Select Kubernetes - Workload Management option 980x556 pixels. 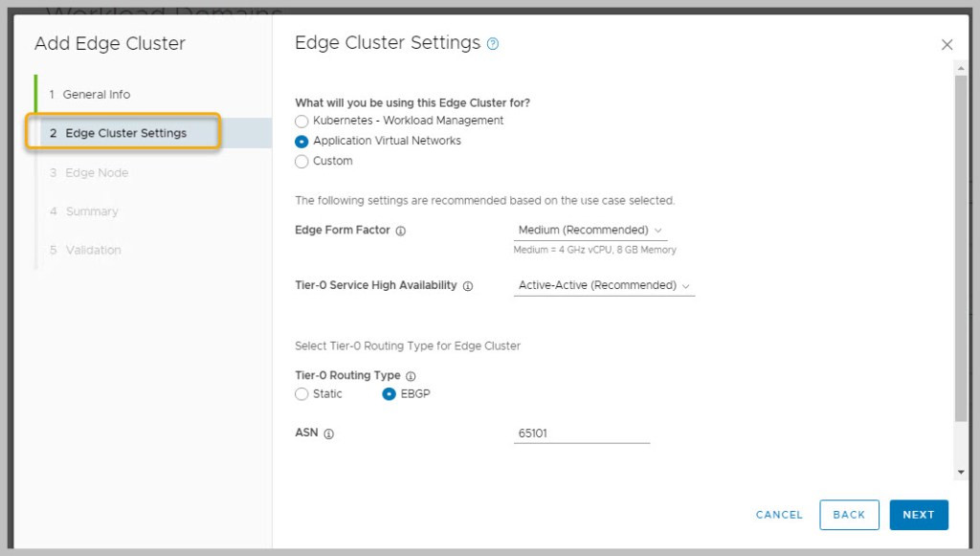(x=302, y=122)
